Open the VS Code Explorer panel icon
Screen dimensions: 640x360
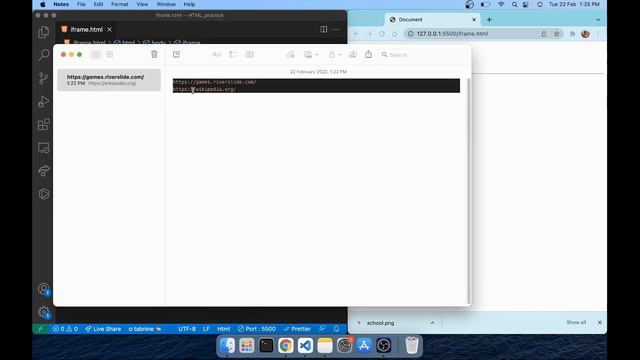(x=44, y=32)
